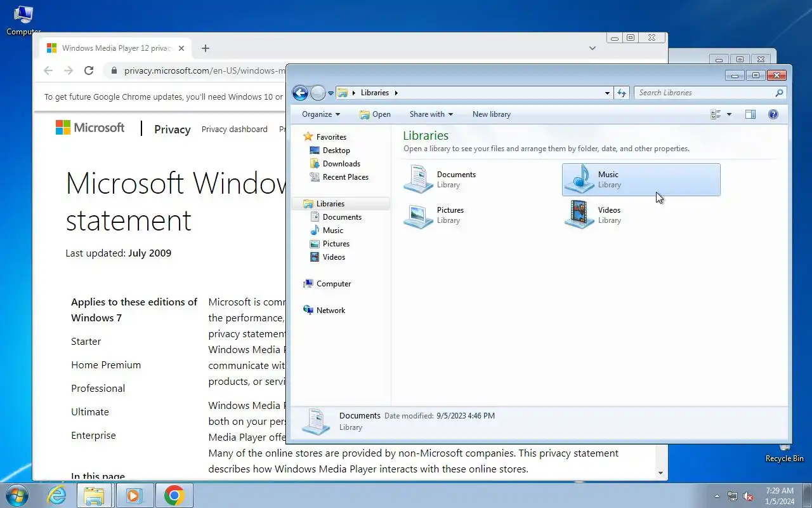The image size is (812, 508).
Task: Close the Windows Media Player privacy tab
Action: click(181, 48)
